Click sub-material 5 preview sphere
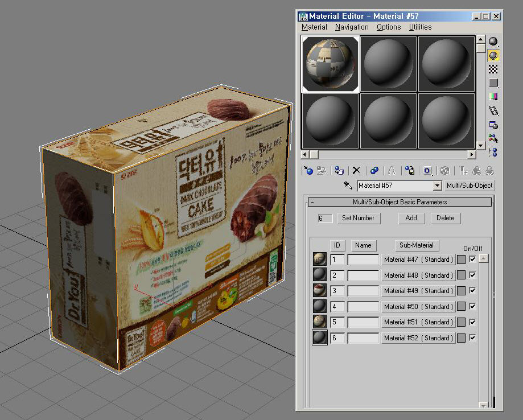 coord(319,322)
